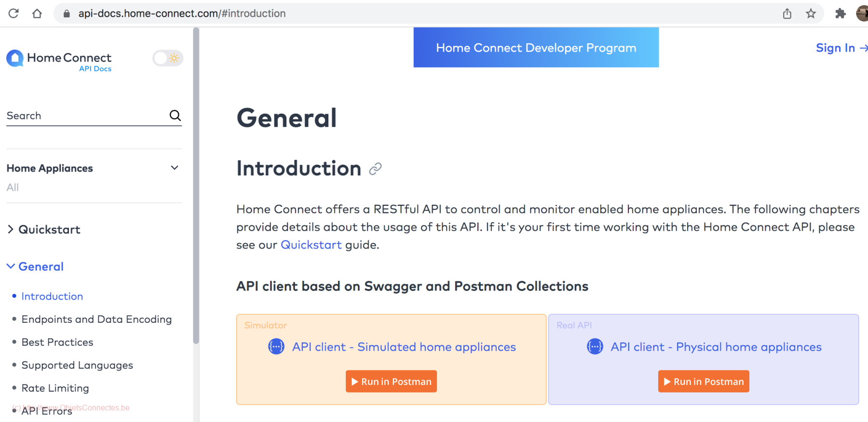Open Endpoints and Data Encoding page

[96, 319]
